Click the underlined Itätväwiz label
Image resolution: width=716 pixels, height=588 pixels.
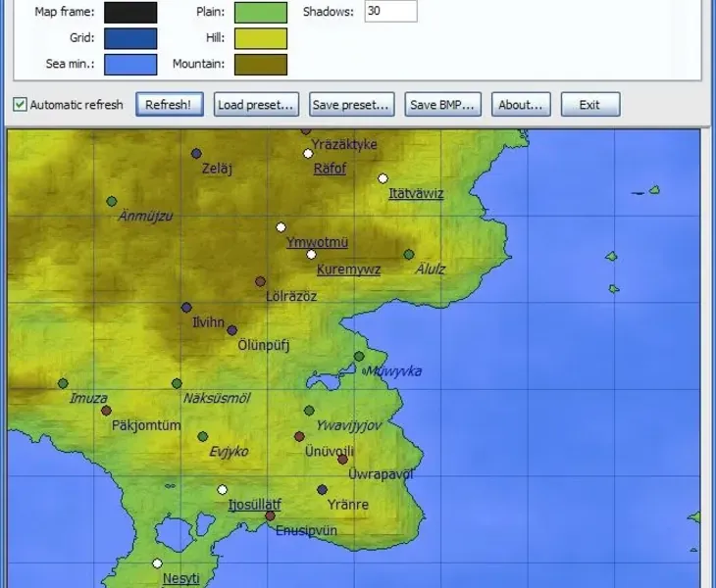pyautogui.click(x=416, y=193)
